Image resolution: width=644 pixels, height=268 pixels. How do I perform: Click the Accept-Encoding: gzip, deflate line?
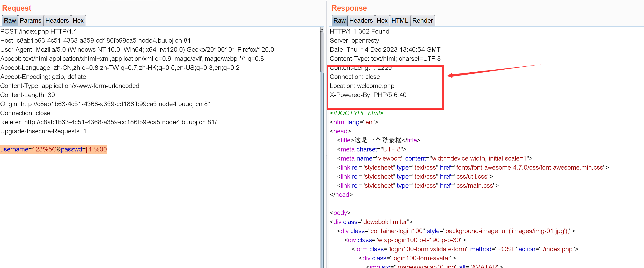pos(43,77)
